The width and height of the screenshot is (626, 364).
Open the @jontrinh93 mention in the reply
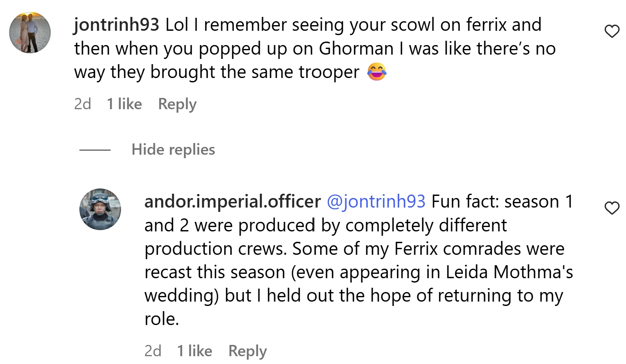click(x=376, y=201)
